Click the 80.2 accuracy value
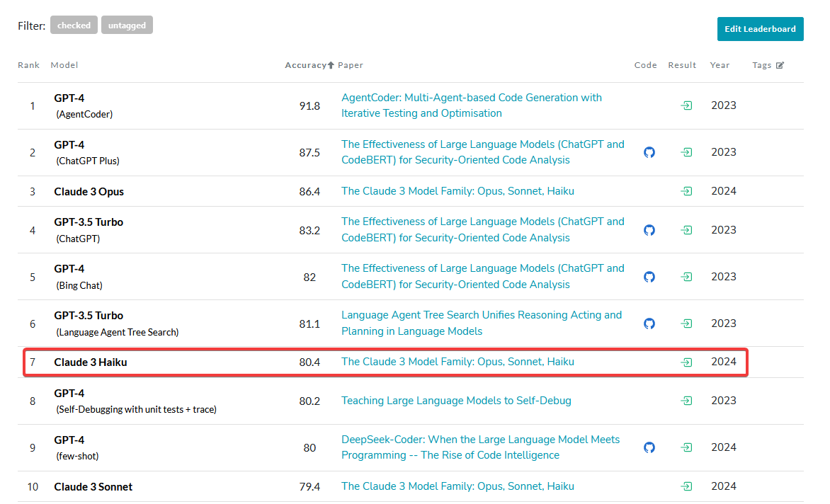 (x=309, y=401)
